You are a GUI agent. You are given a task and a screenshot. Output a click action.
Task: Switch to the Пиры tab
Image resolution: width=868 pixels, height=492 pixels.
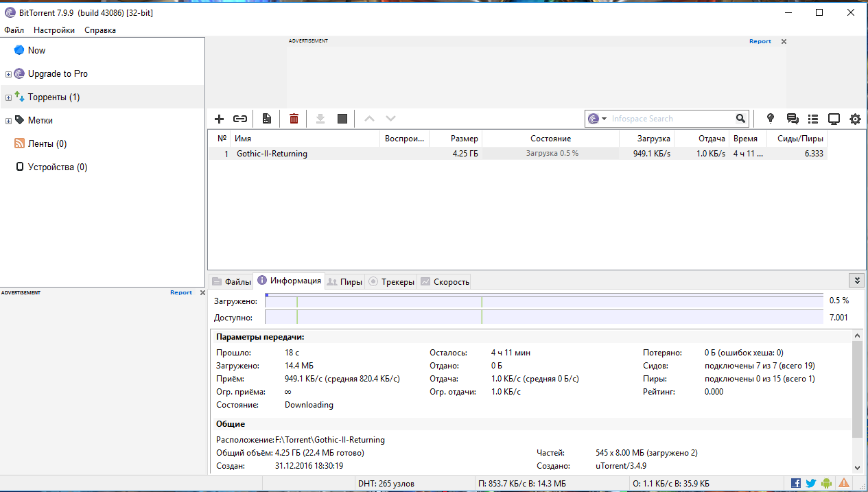344,281
